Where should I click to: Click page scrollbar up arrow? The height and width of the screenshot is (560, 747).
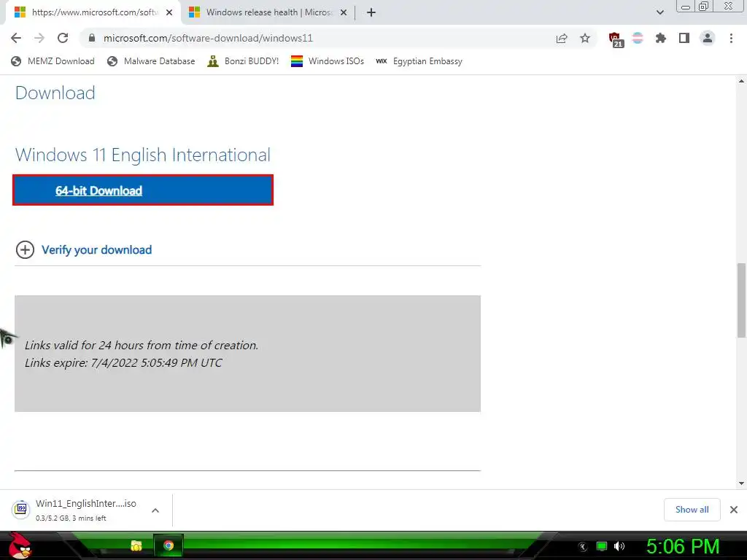(x=741, y=81)
